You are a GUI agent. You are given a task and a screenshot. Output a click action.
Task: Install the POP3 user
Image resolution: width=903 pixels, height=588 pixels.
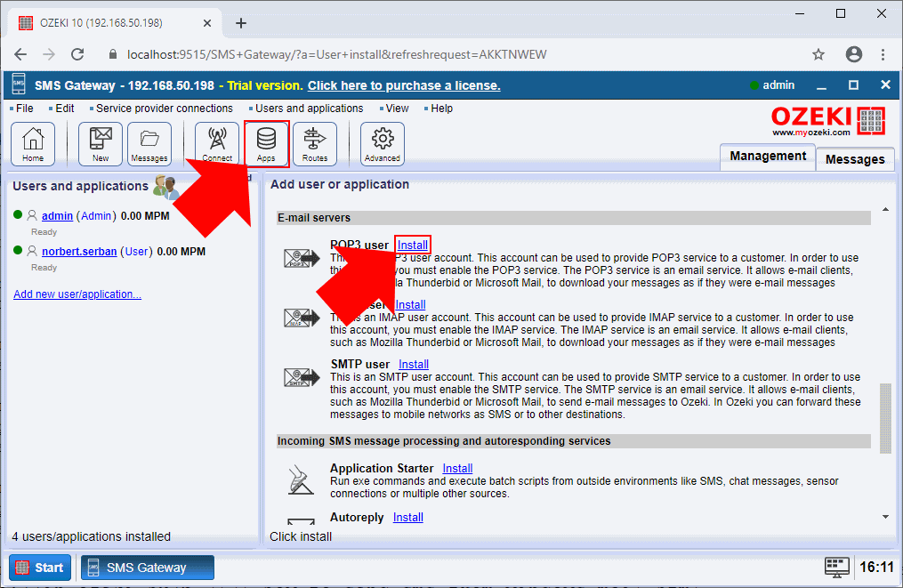tap(413, 245)
